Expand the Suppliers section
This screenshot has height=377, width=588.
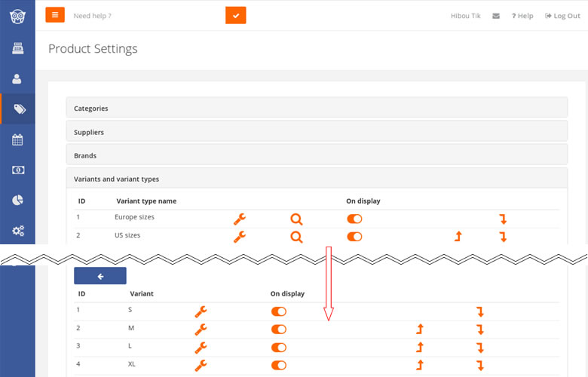317,132
